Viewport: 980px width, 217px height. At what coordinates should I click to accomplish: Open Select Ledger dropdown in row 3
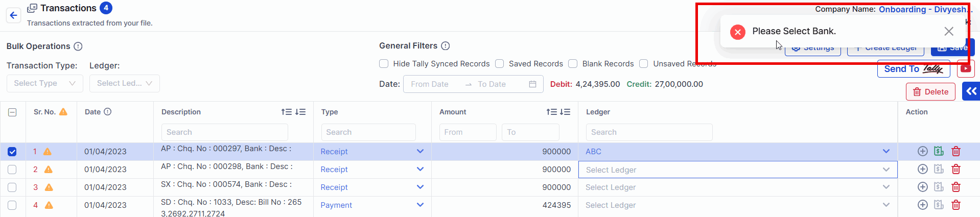coord(738,187)
